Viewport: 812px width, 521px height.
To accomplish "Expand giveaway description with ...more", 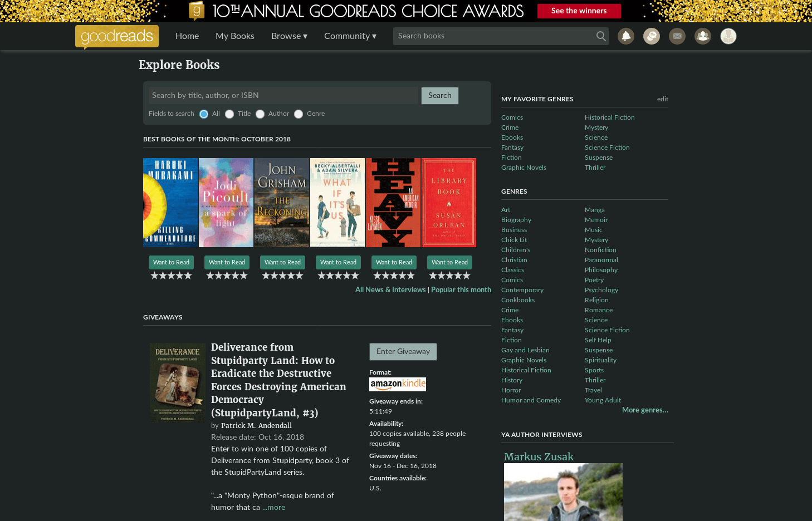I will (x=274, y=507).
